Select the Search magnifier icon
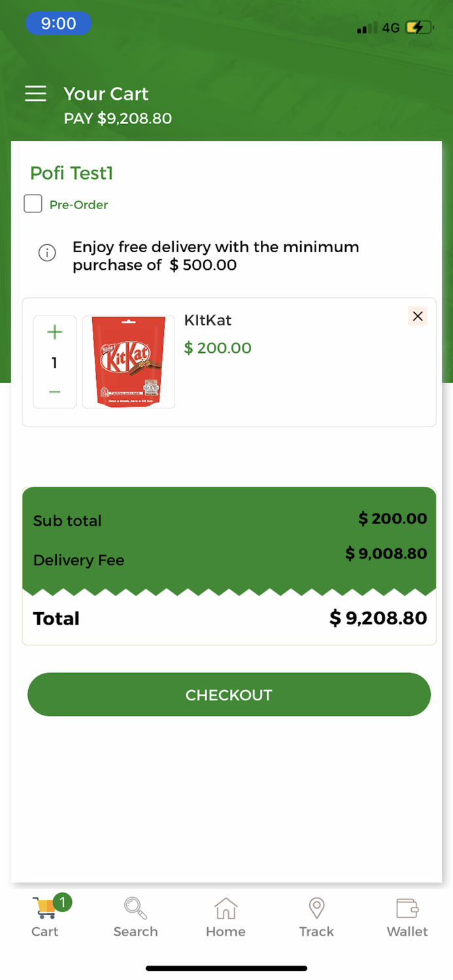 (135, 908)
